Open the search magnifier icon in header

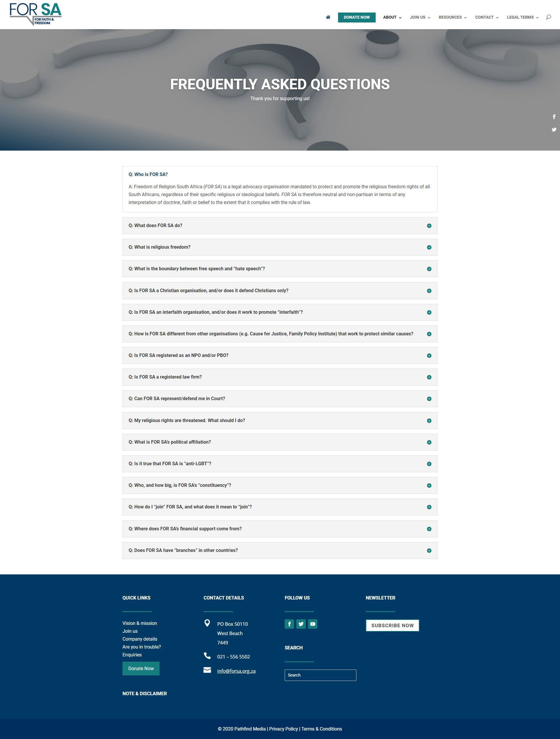(548, 17)
